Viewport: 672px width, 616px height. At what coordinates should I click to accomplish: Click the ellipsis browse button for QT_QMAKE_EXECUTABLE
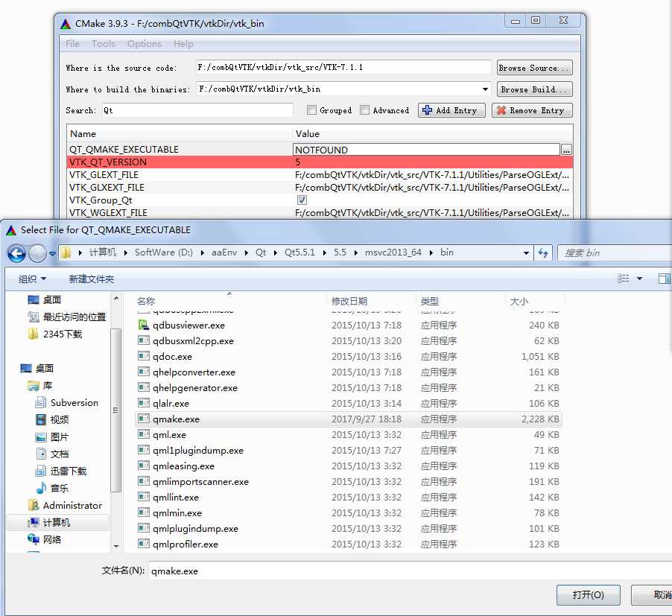(x=566, y=150)
